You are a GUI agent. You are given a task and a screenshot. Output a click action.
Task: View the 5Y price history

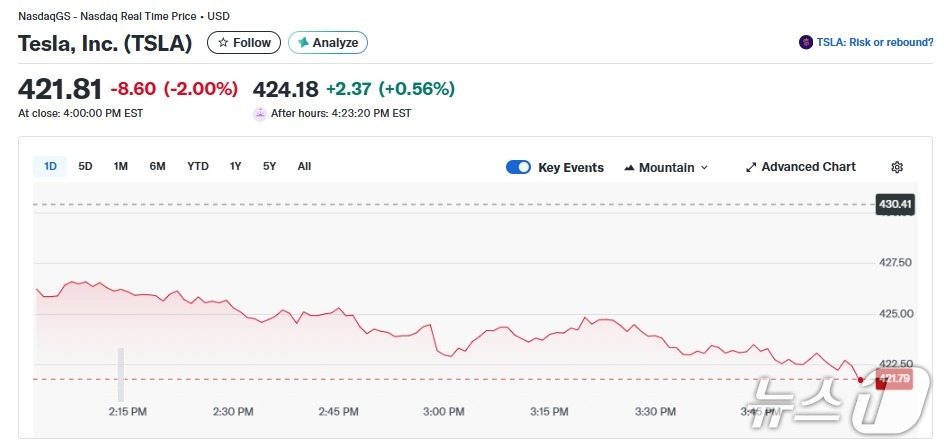click(269, 166)
